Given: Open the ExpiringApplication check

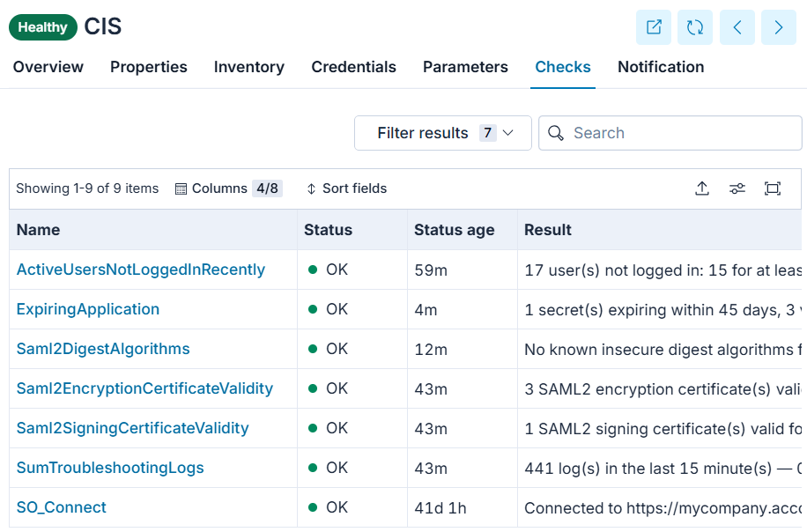Looking at the screenshot, I should coord(88,309).
